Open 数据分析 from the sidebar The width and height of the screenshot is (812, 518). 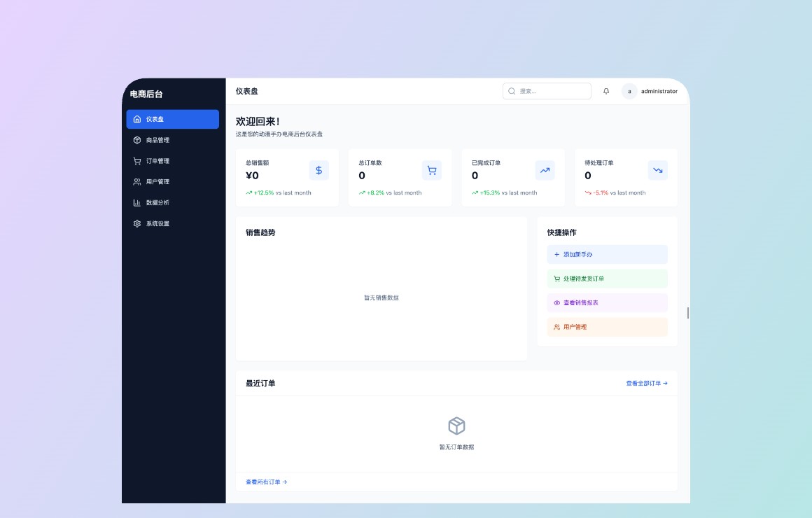[x=172, y=202]
